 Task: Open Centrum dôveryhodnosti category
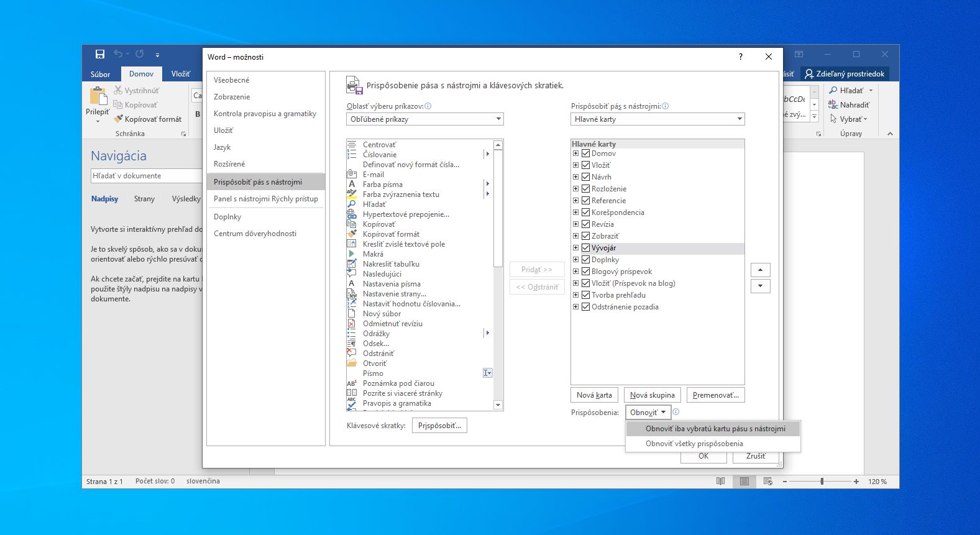click(x=266, y=234)
